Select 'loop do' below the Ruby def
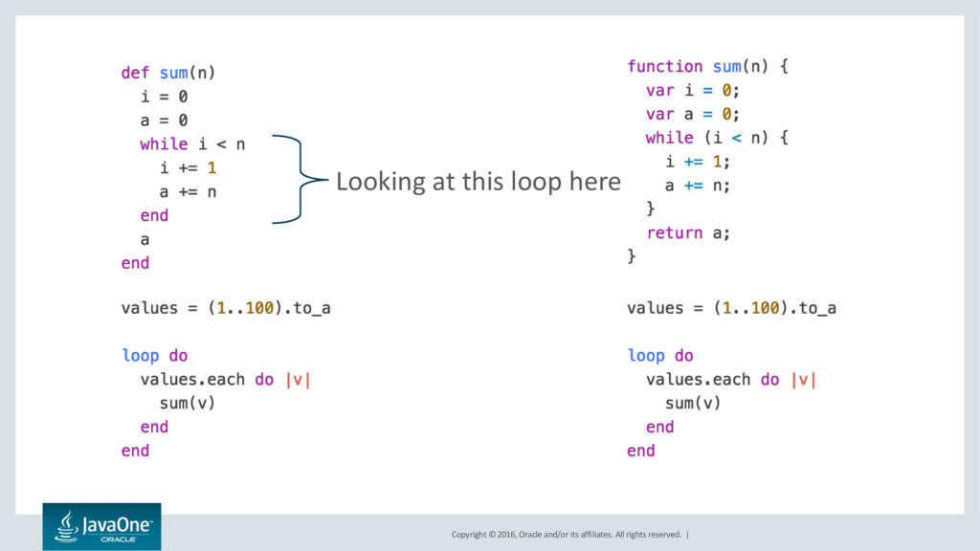The height and width of the screenshot is (551, 980). tap(154, 356)
